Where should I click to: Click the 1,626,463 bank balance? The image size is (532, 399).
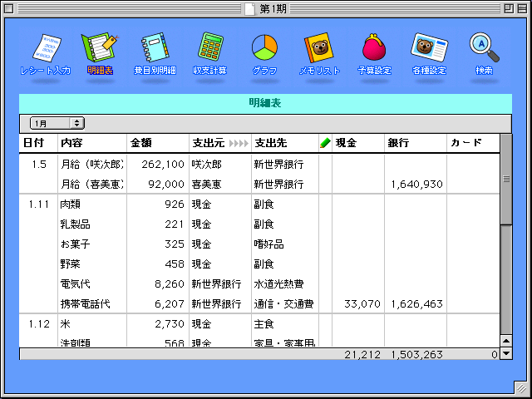point(416,303)
